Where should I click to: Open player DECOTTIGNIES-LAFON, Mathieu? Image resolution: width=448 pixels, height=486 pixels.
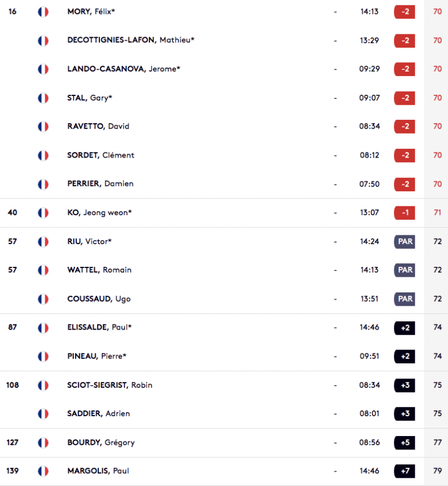coord(130,40)
